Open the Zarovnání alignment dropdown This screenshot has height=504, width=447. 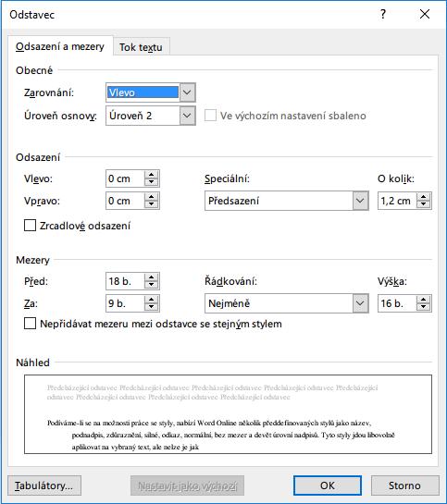187,92
